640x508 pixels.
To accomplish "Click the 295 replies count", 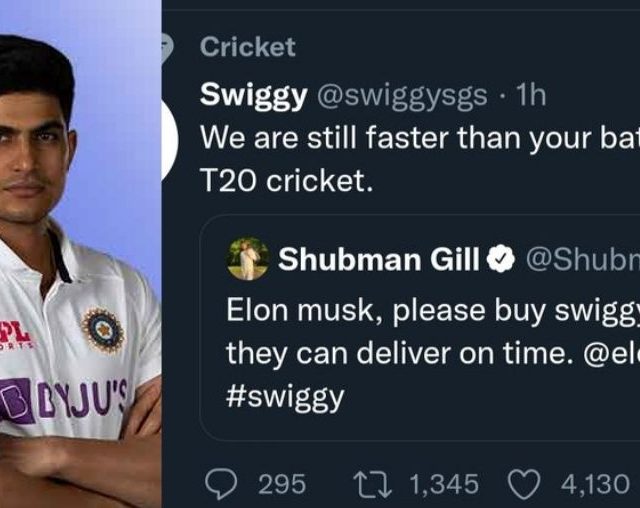I will click(x=281, y=485).
